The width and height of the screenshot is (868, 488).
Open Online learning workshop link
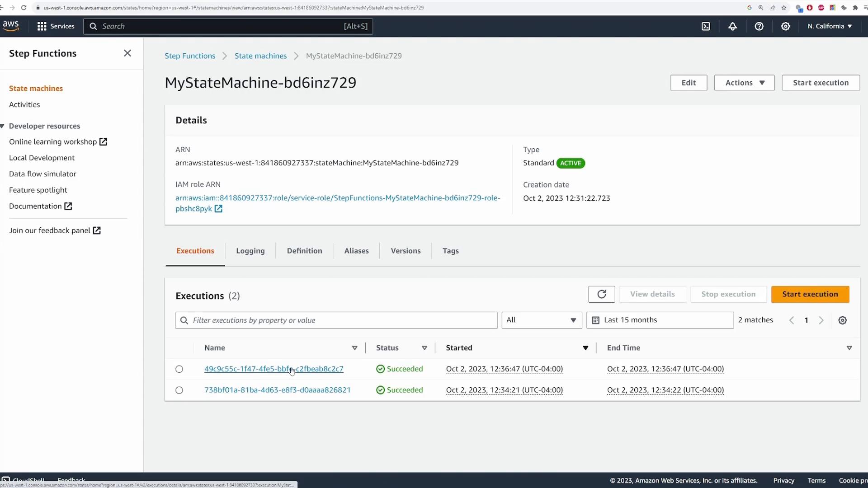pyautogui.click(x=58, y=142)
